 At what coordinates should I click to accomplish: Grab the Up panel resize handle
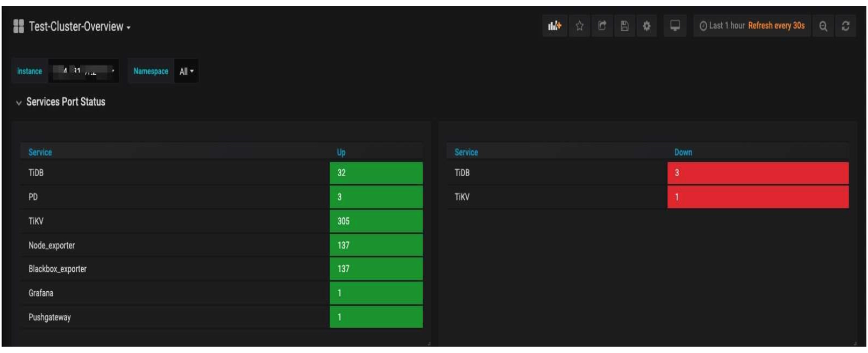tap(429, 343)
